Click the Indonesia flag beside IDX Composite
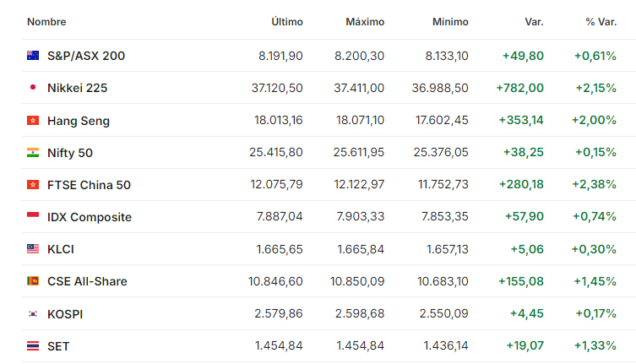 [x=33, y=215]
